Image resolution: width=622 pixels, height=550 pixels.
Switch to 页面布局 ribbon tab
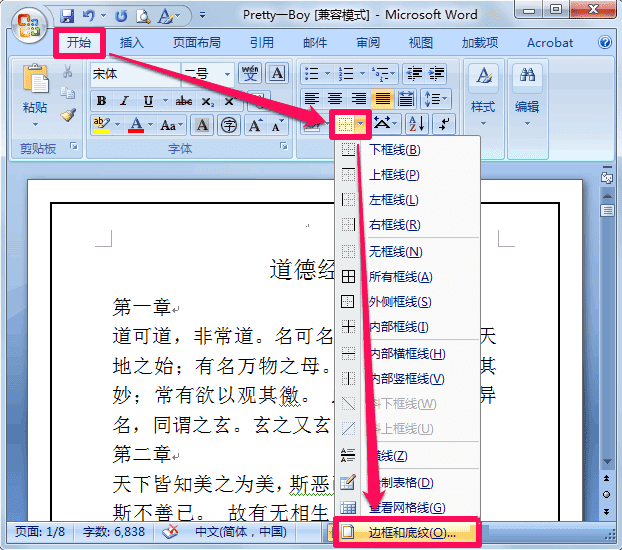[x=197, y=42]
